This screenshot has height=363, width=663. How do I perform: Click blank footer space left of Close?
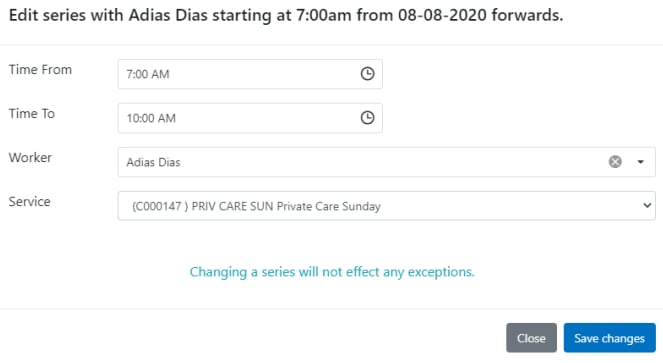tap(254, 338)
